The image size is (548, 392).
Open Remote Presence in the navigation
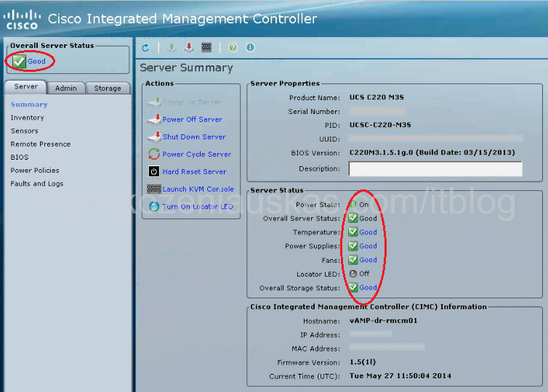pos(41,144)
